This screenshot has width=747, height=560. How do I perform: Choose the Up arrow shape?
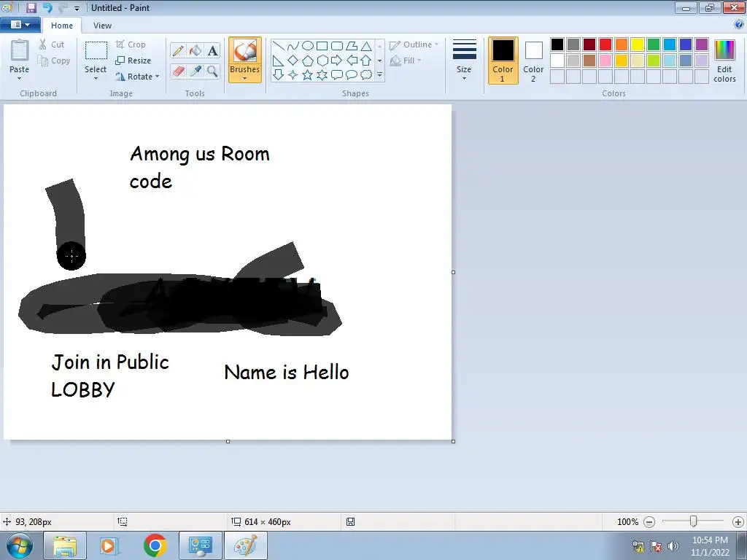point(366,61)
